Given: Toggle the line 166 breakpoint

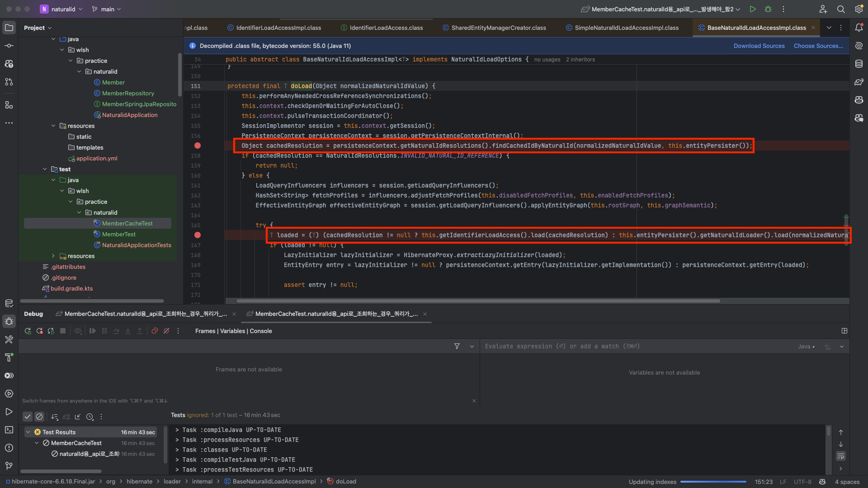Looking at the screenshot, I should (x=198, y=235).
